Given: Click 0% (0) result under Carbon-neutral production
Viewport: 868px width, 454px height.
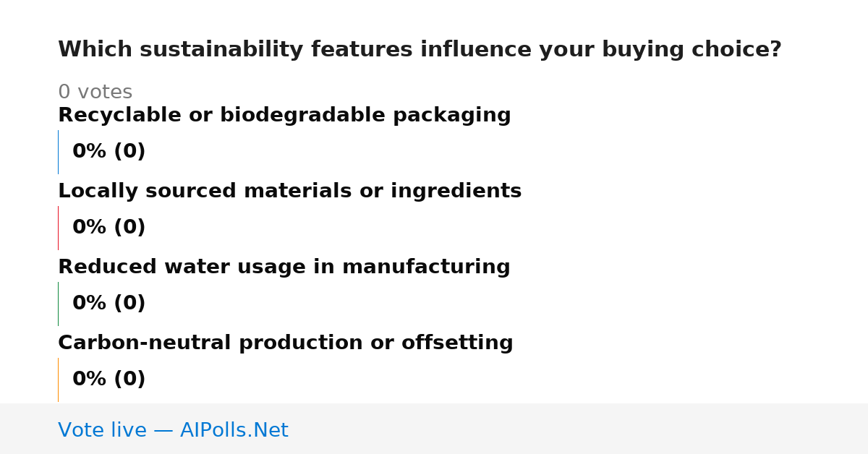Looking at the screenshot, I should (109, 380).
